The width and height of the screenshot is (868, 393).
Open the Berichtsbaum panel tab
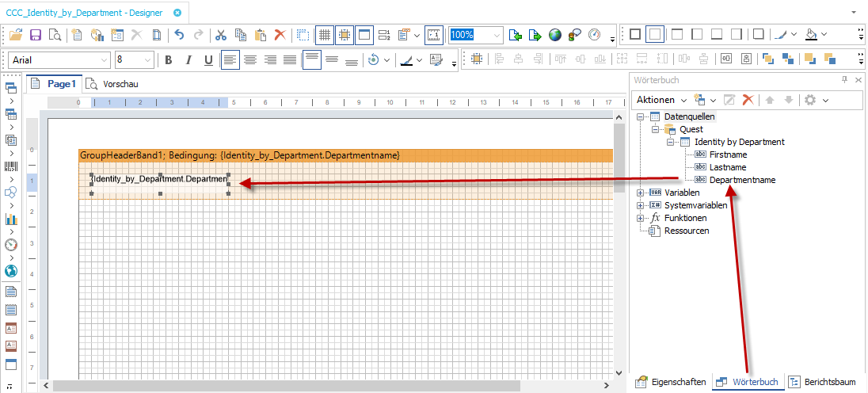[x=823, y=382]
